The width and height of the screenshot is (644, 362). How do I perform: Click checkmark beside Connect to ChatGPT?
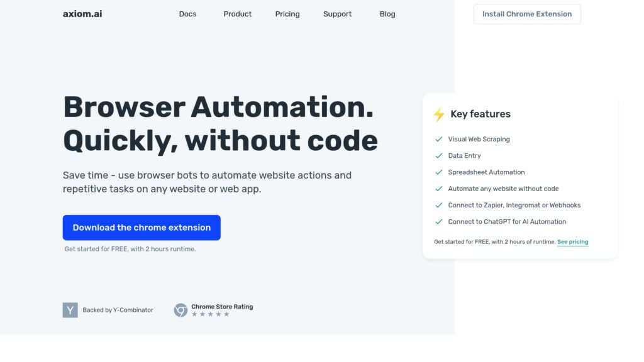(438, 221)
